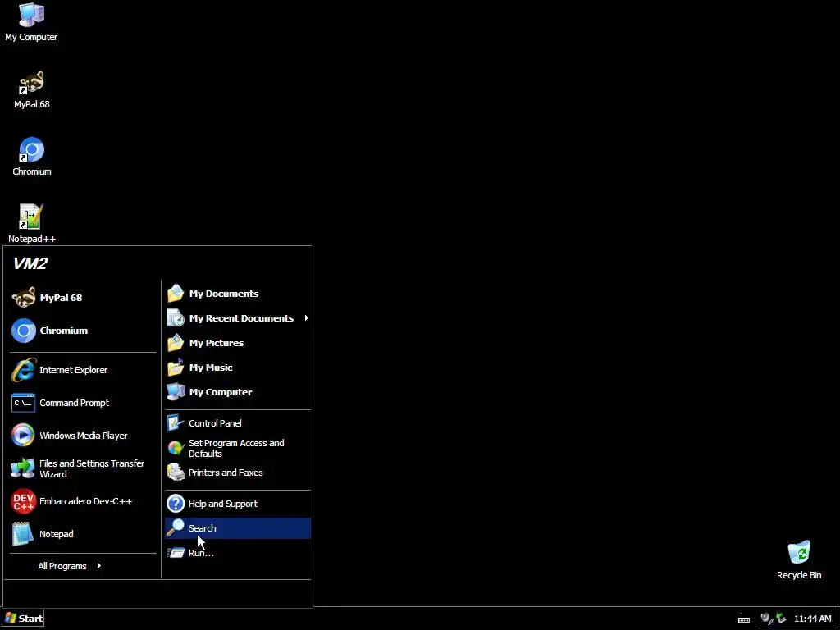This screenshot has width=840, height=630.
Task: Expand the My Recent Documents submenu arrow
Action: (307, 318)
